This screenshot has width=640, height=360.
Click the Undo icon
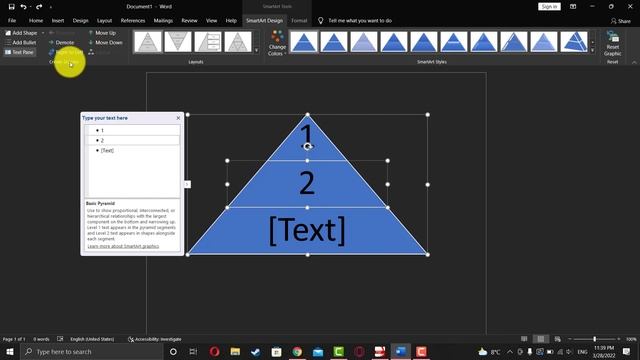coord(23,7)
